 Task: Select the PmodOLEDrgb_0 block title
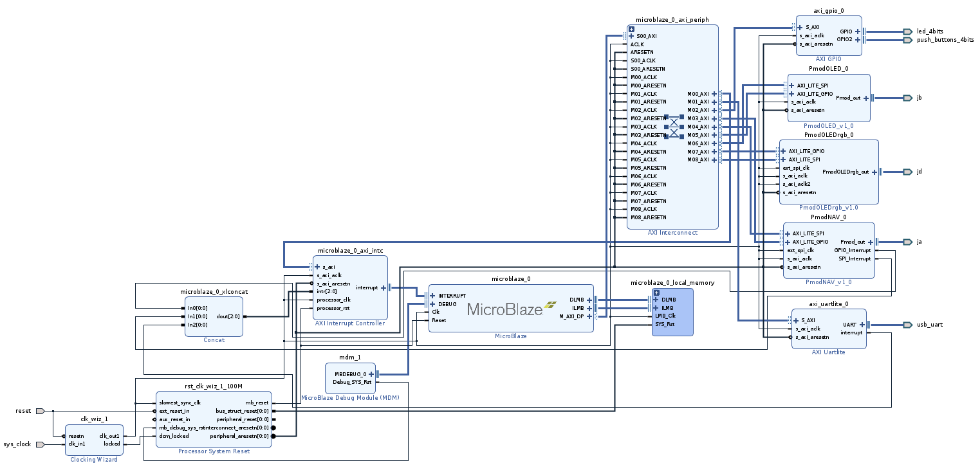829,135
